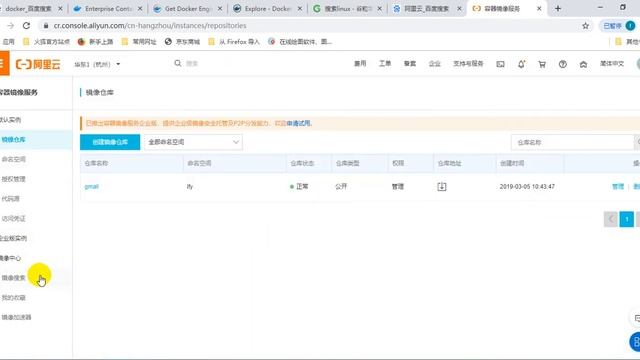Open the 火狐官方站点 bookmark folder

[x=46, y=42]
